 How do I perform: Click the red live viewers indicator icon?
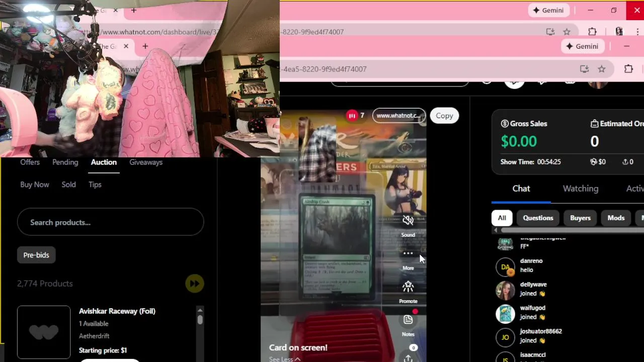click(352, 116)
